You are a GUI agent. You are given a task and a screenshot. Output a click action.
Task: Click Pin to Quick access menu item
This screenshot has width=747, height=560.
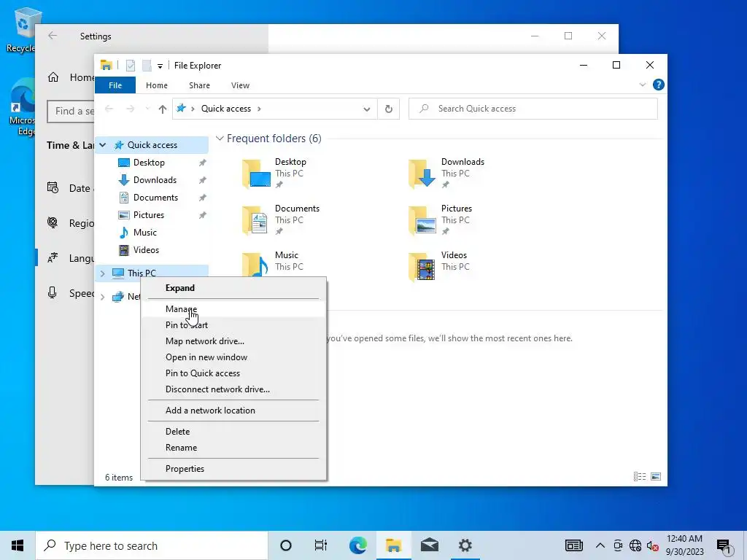coord(233,373)
